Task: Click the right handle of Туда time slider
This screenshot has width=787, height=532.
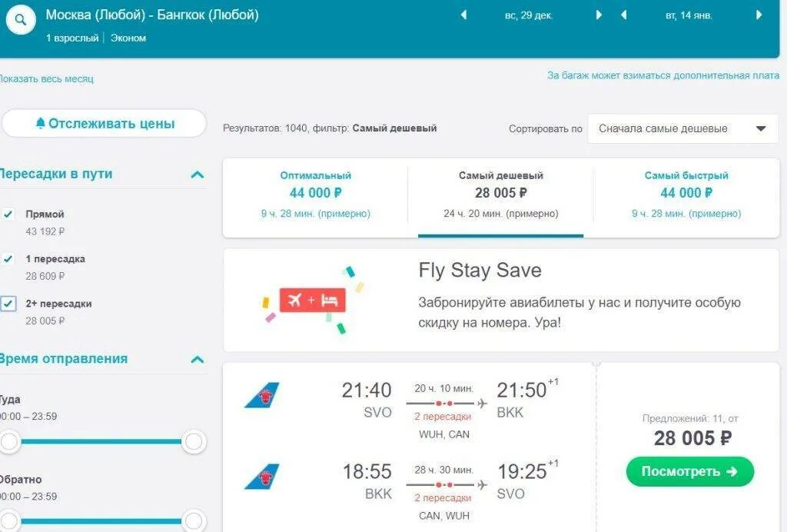Action: coord(194,441)
